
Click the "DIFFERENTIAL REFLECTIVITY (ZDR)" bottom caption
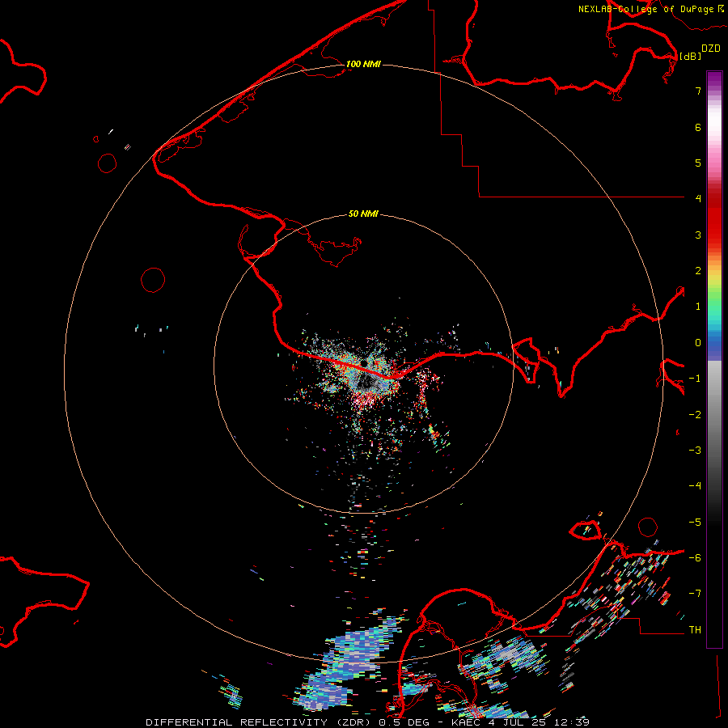pyautogui.click(x=258, y=722)
